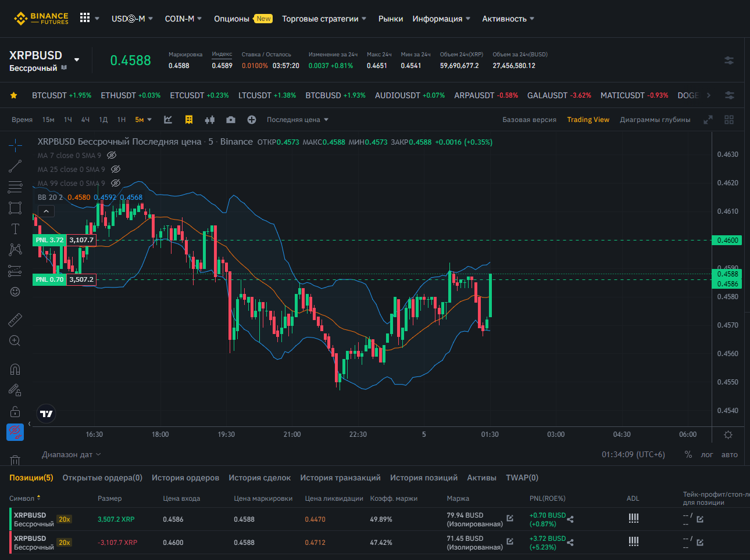
Task: Toggle visibility of MA 99 indicator
Action: point(116,183)
